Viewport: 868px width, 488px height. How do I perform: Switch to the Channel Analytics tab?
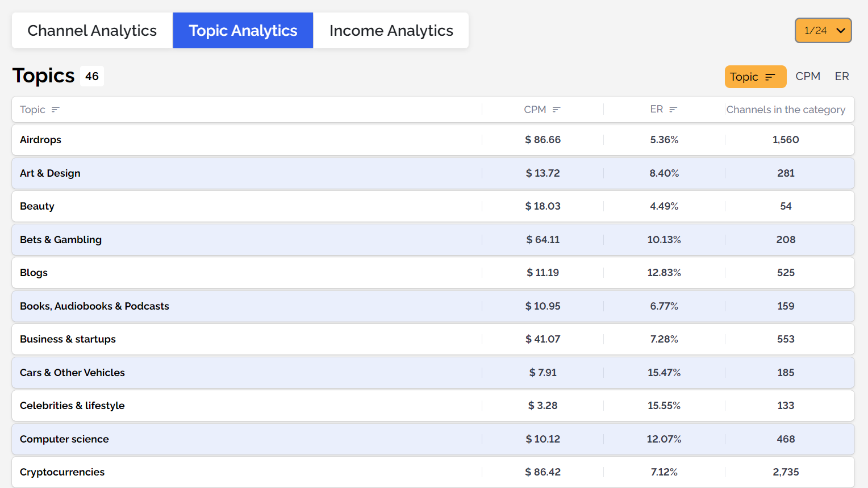(92, 31)
